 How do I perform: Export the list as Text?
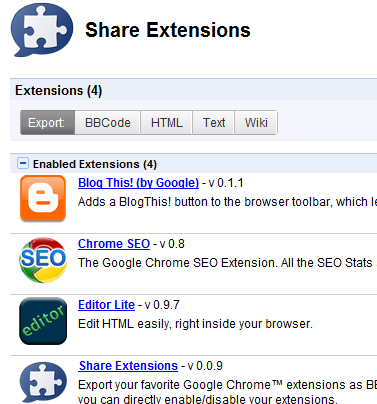tap(214, 123)
